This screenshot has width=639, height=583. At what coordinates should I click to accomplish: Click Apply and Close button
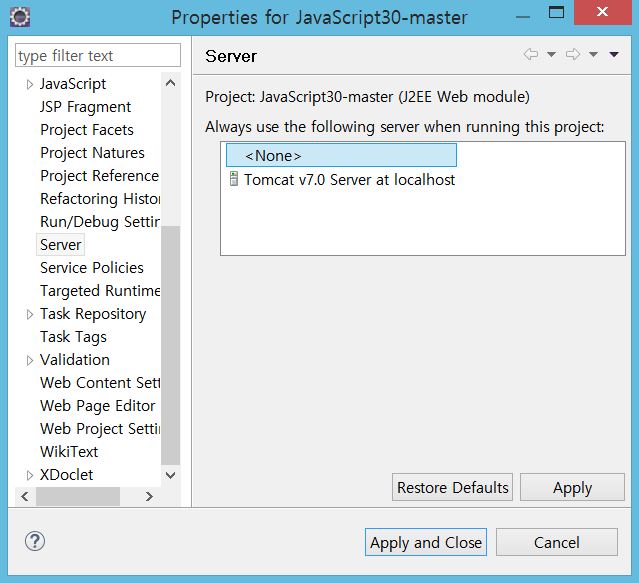click(426, 542)
